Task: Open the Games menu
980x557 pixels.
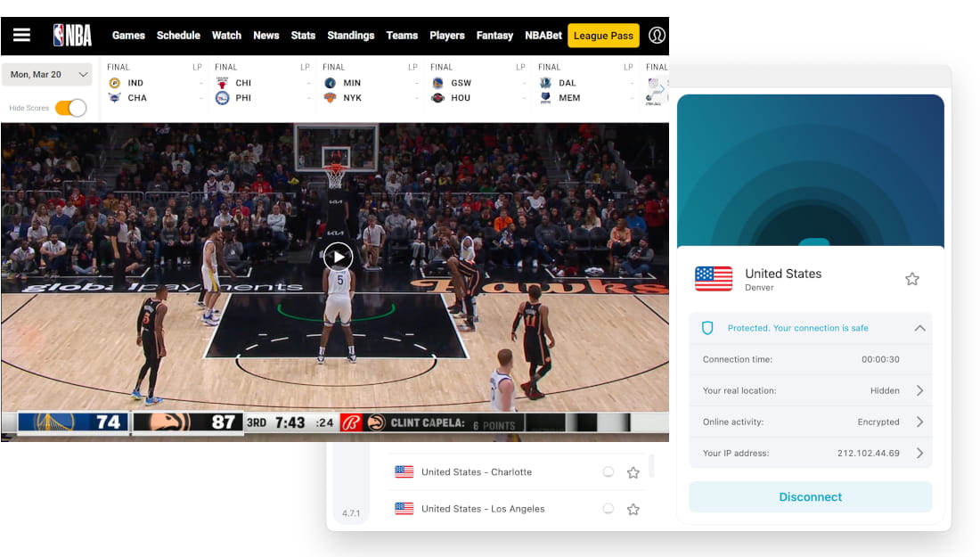Action: coord(128,36)
